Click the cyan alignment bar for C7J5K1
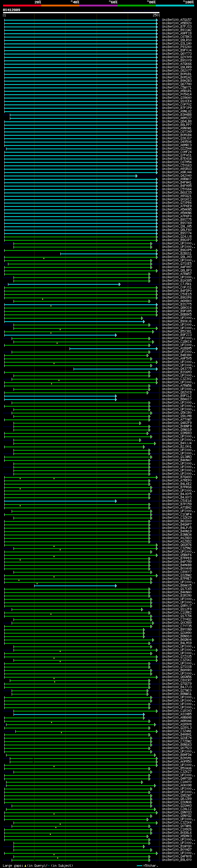The image size is (197, 868). tap(64, 285)
